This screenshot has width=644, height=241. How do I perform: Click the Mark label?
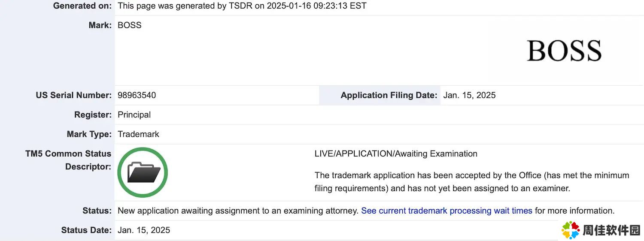(x=100, y=25)
